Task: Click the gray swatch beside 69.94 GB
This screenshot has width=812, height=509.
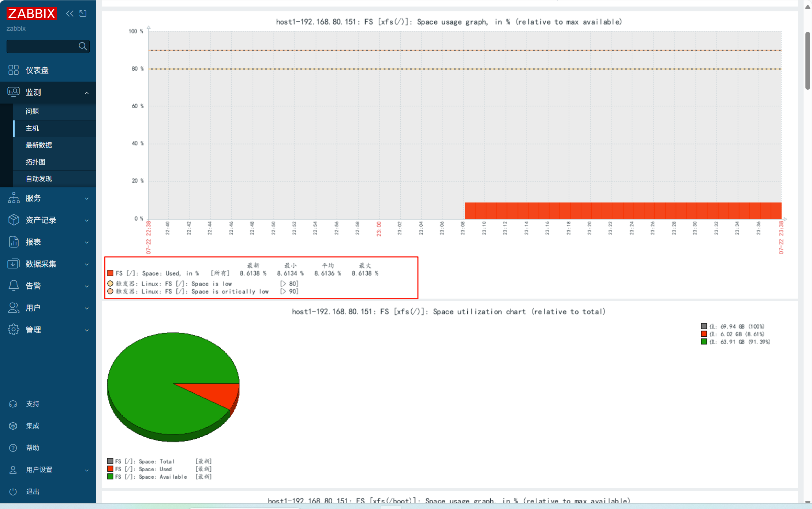Action: pos(704,326)
